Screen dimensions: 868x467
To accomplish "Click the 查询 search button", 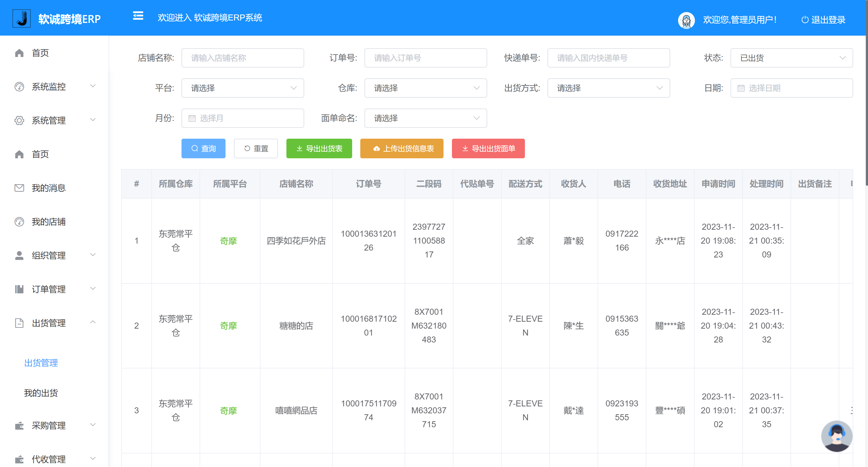I will tap(203, 148).
